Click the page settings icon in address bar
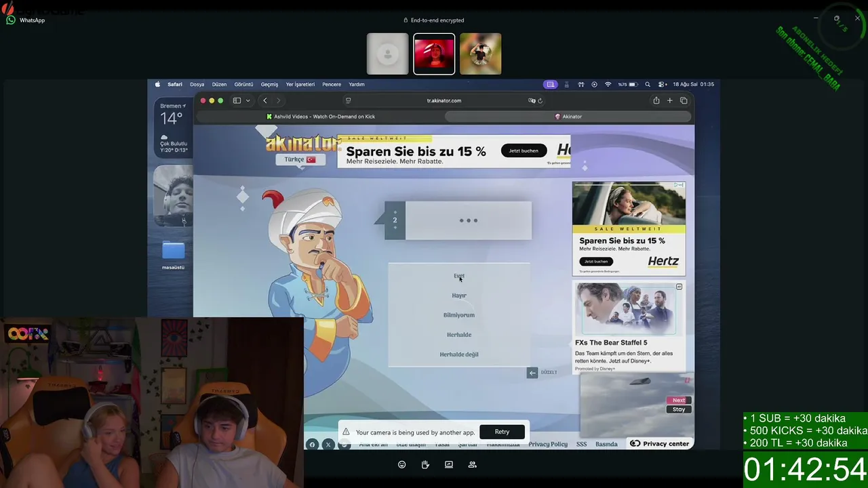Screen dimensions: 868x488 [348, 100]
